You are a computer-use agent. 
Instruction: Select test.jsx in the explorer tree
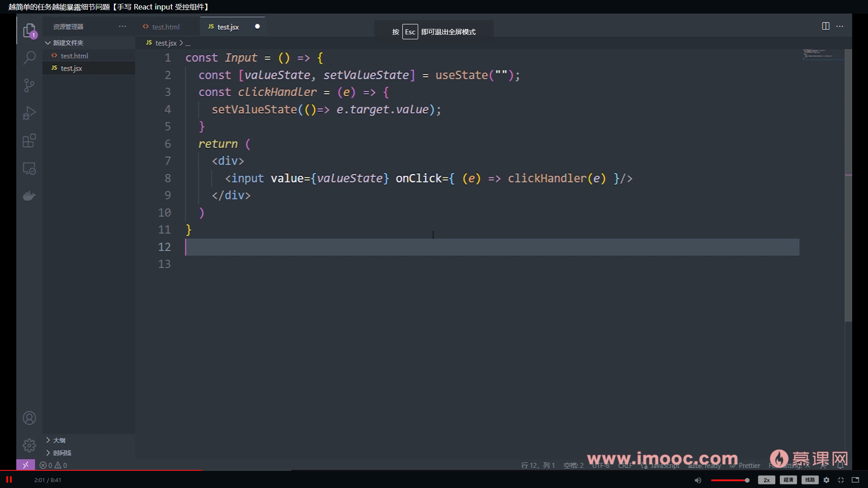pos(71,68)
